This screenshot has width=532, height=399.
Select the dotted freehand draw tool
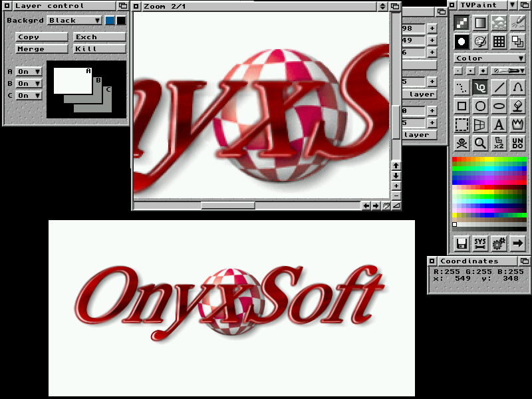point(462,88)
